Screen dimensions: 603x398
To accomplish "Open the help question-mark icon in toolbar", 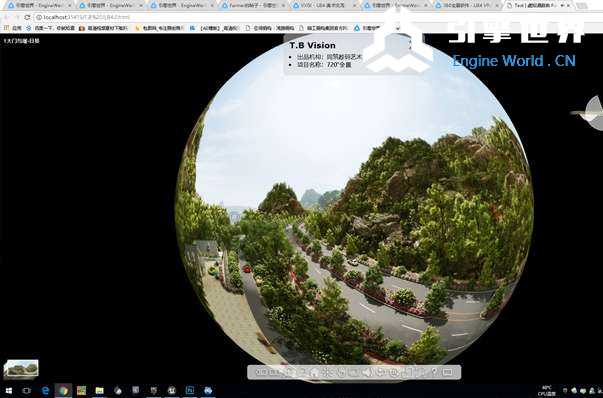I will [x=435, y=372].
